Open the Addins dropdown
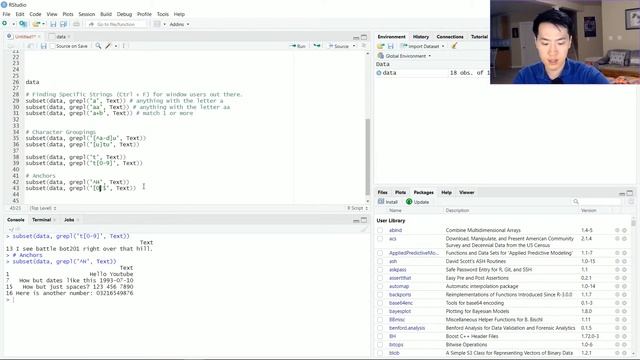640x360 pixels. pos(179,24)
